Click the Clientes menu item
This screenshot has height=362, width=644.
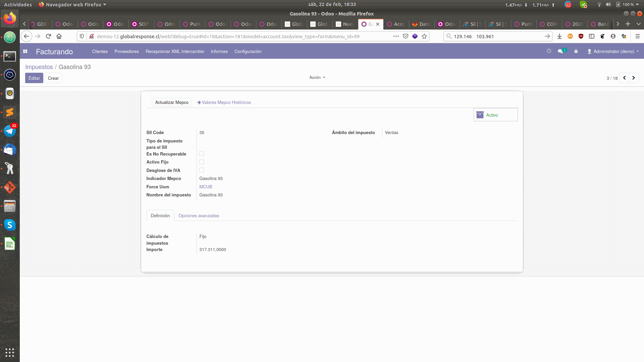[x=100, y=52]
